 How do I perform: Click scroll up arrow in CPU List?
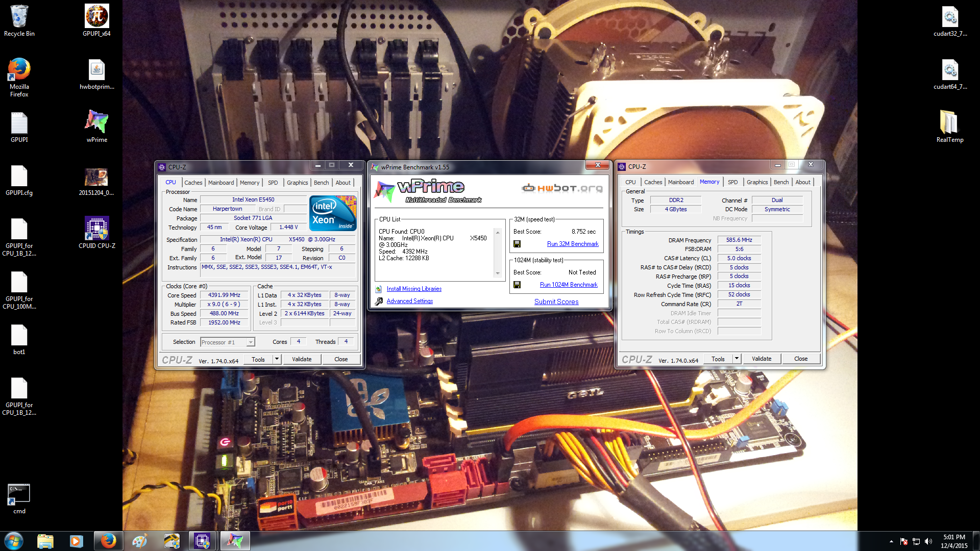pos(498,232)
